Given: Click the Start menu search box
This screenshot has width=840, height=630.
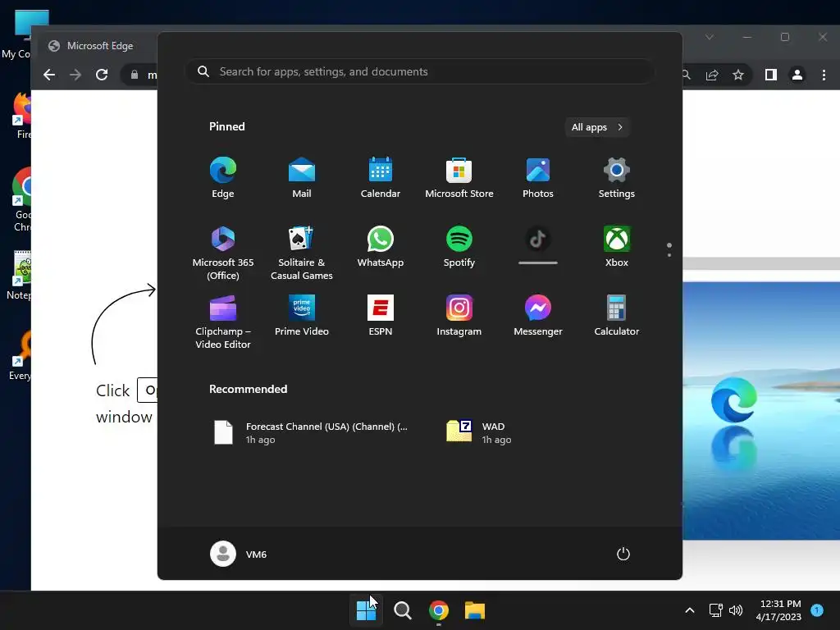Looking at the screenshot, I should coord(419,72).
